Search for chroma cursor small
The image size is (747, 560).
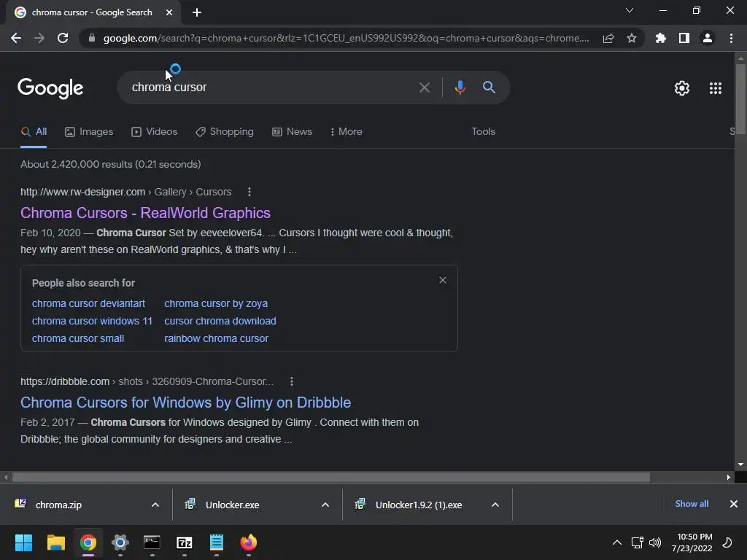78,338
